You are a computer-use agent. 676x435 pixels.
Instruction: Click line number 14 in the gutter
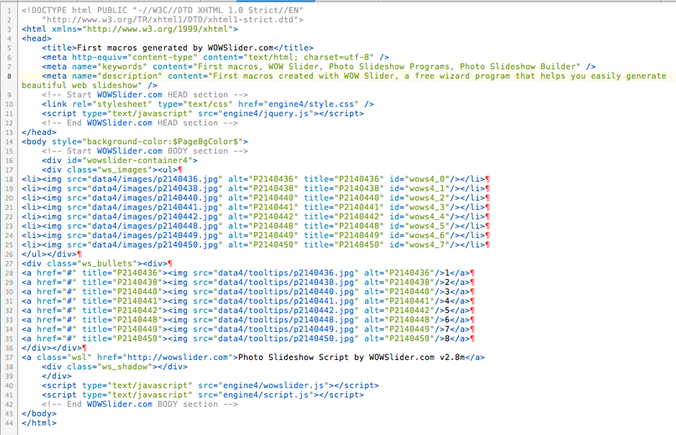pos(9,142)
